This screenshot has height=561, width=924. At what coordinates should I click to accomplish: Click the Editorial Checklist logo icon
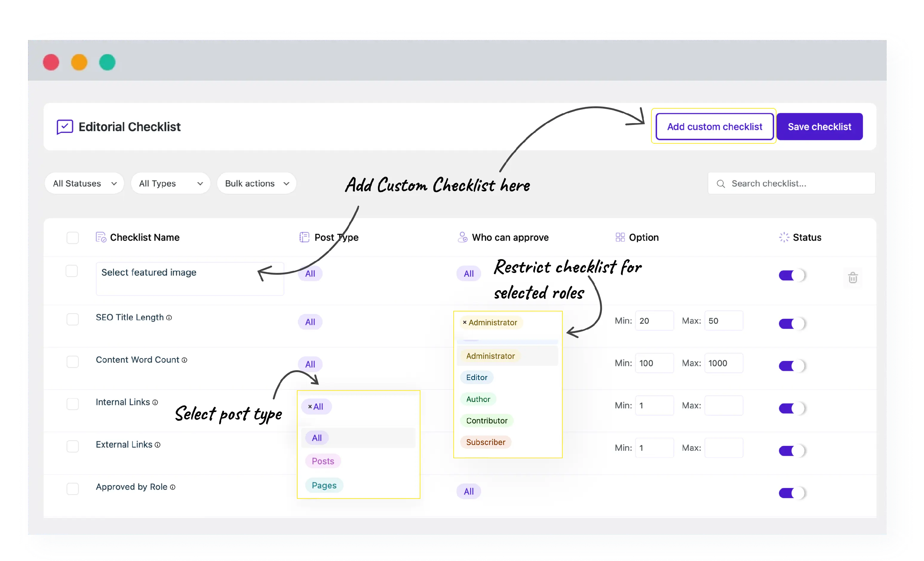pyautogui.click(x=64, y=127)
